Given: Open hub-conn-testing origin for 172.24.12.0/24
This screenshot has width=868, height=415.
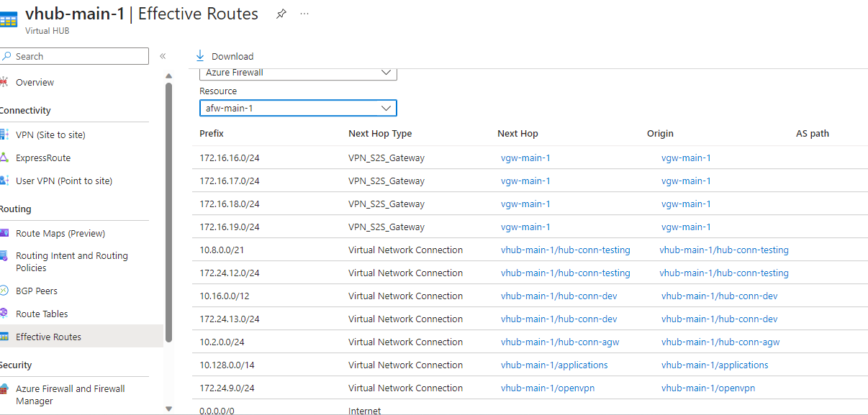Looking at the screenshot, I should (x=724, y=273).
